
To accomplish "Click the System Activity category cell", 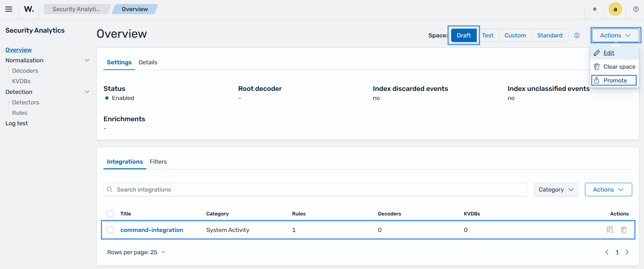I will 228,230.
